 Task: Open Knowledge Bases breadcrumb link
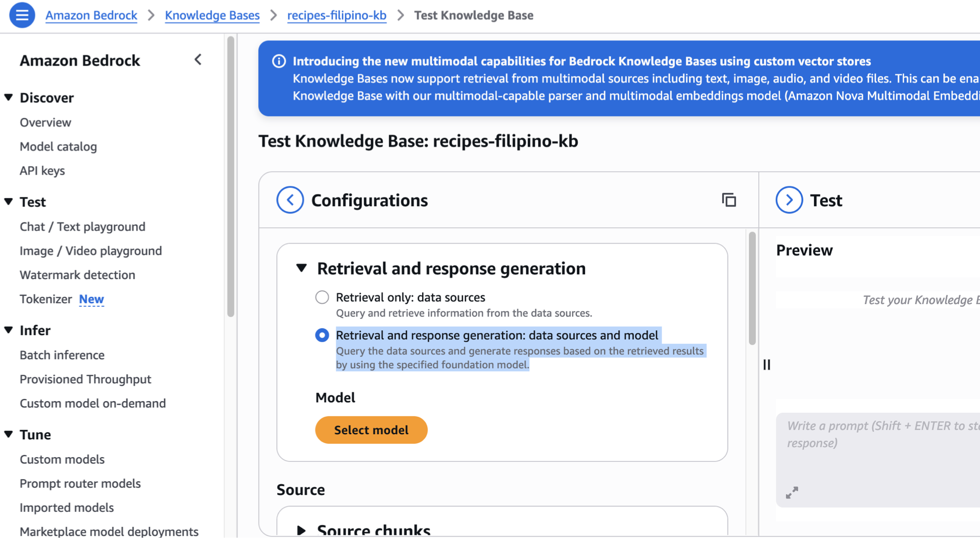212,15
